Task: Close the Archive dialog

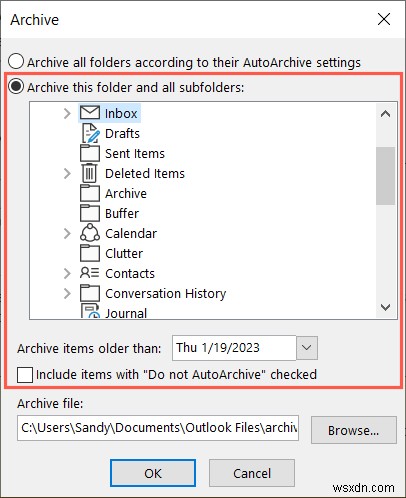Action: click(384, 19)
